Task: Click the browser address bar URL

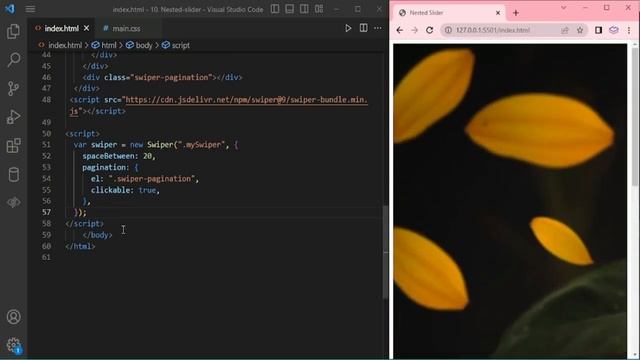Action: 493,30
